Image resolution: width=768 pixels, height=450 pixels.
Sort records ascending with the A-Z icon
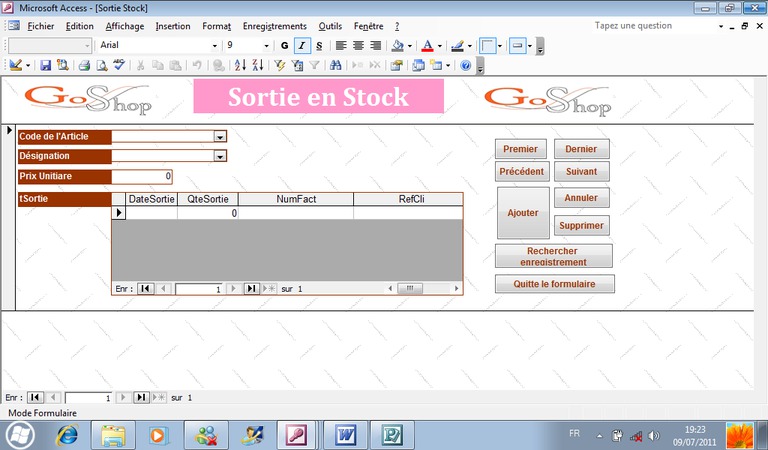pos(240,65)
